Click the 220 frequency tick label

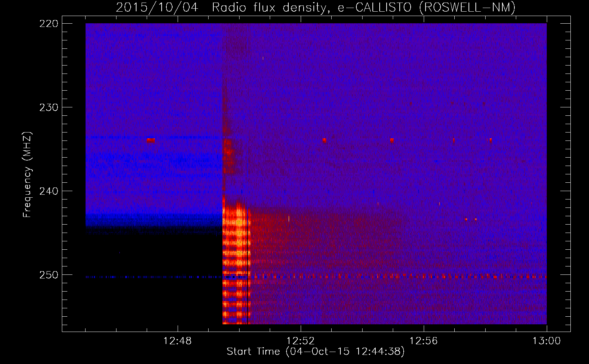(x=49, y=24)
